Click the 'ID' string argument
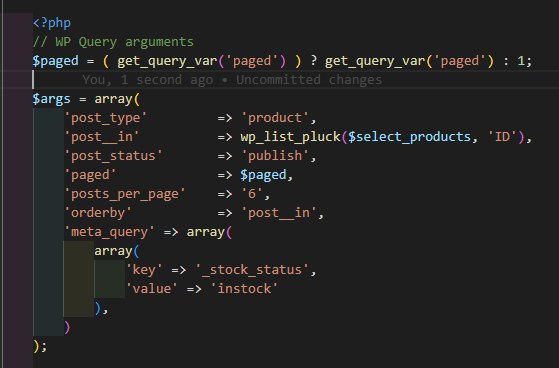 (502, 137)
